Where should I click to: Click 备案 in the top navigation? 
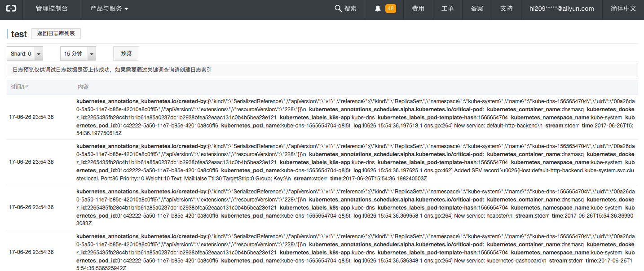(x=477, y=9)
